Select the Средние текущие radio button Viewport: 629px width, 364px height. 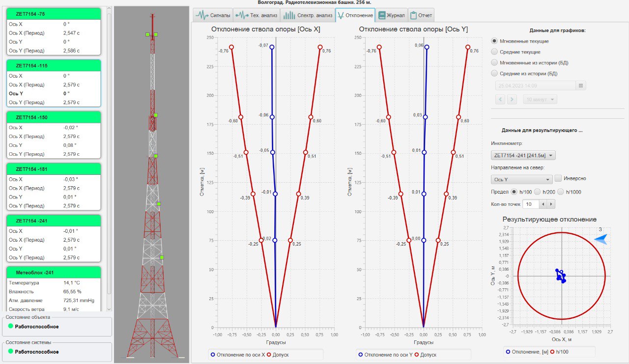495,52
